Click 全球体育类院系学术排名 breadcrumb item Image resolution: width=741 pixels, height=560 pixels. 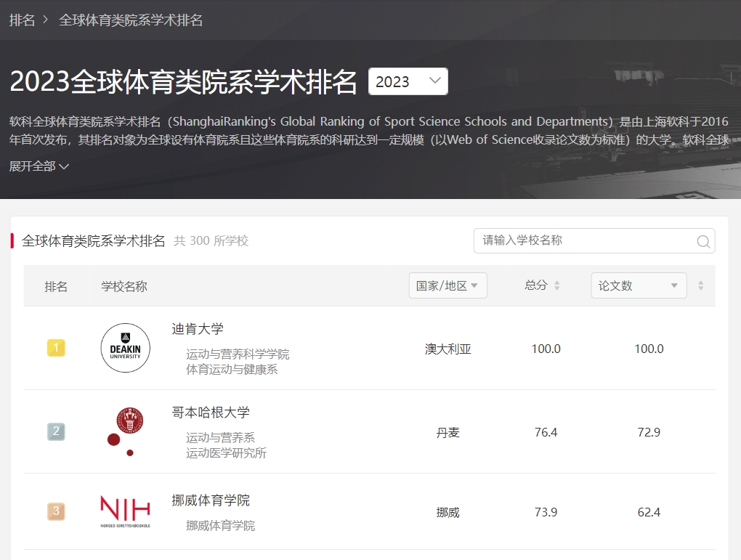[x=131, y=20]
